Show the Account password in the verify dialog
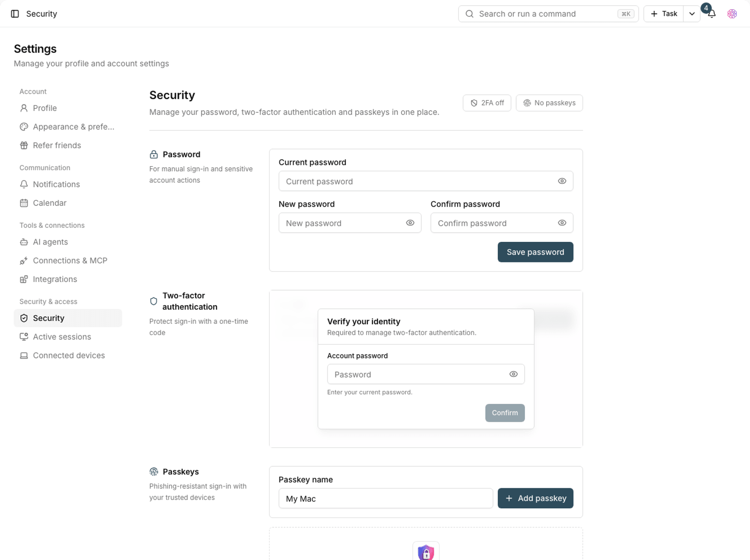The width and height of the screenshot is (750, 560). (x=513, y=374)
